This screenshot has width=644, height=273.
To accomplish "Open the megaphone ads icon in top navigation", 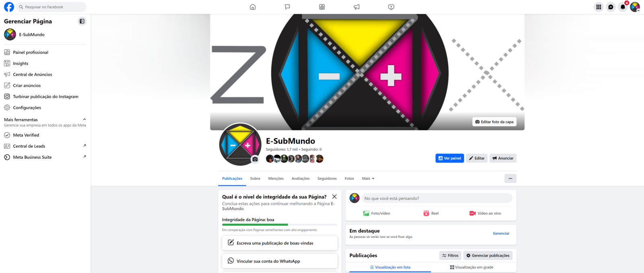I will click(x=357, y=7).
